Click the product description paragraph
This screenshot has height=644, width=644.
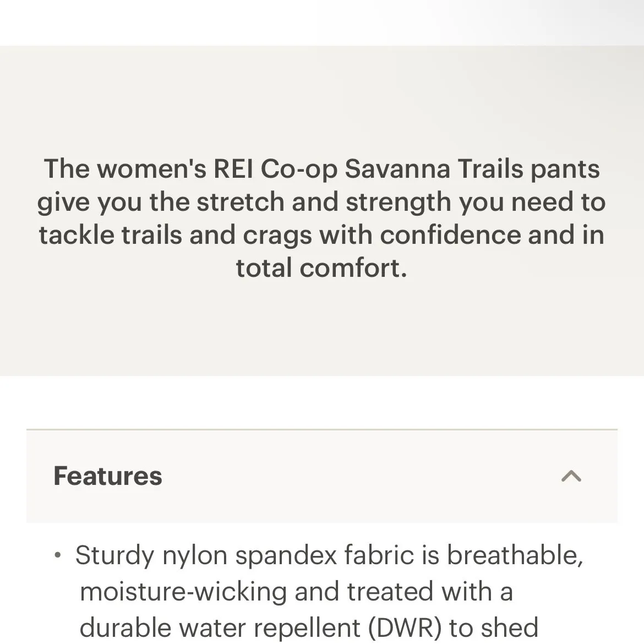pos(322,218)
